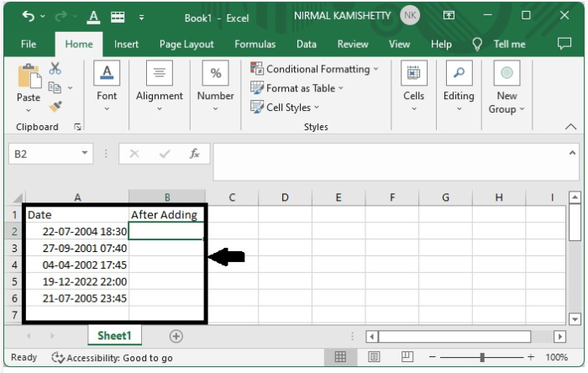Select column G header

(445, 197)
